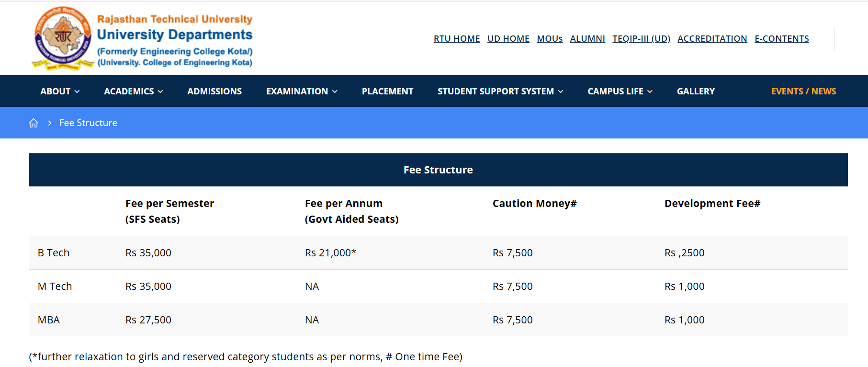Click the MOUs link
The height and width of the screenshot is (367, 868).
[x=549, y=38]
